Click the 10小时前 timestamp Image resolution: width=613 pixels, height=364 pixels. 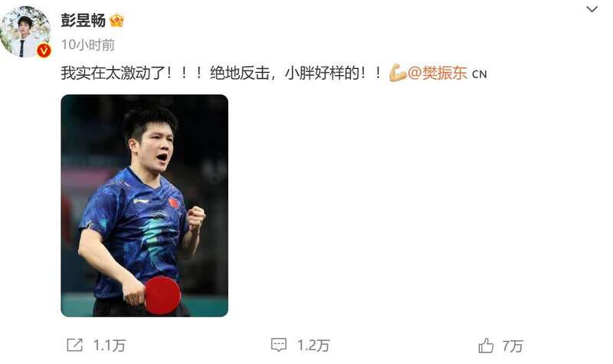point(88,45)
